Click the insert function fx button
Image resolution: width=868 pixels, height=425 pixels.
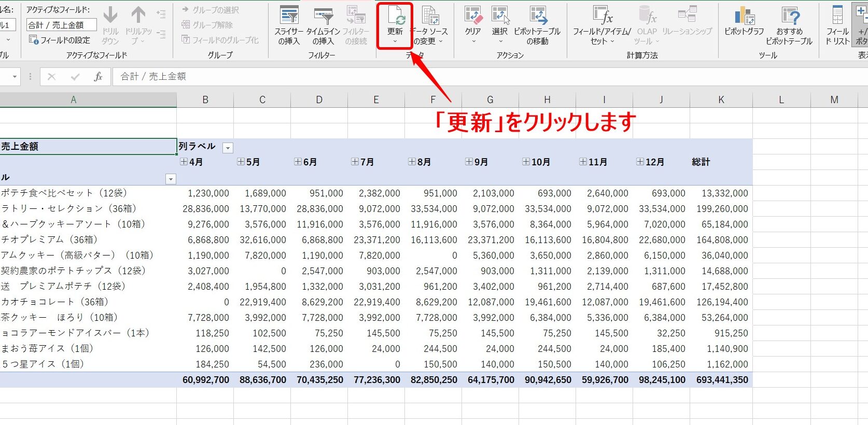pos(98,77)
